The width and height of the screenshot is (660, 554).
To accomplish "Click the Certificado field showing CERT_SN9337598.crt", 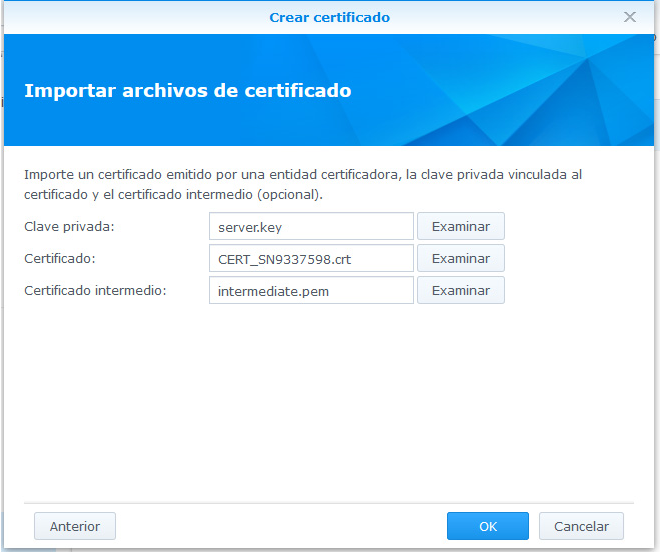I will tap(311, 258).
